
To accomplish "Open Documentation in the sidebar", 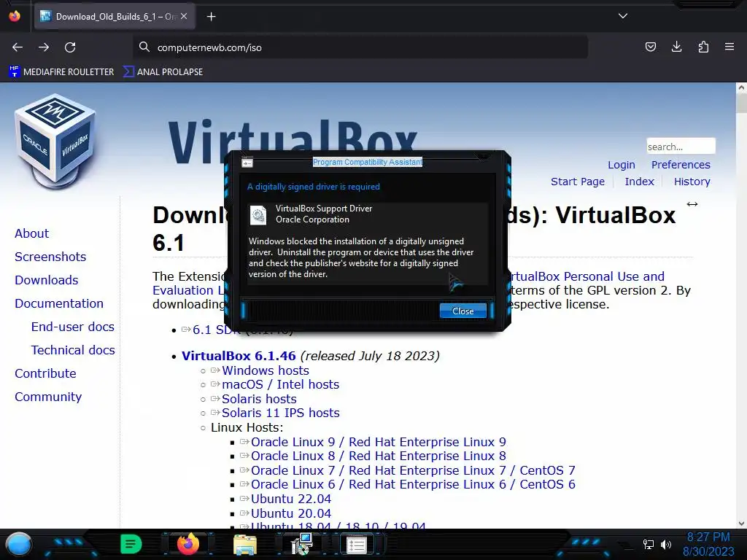I will [x=59, y=303].
